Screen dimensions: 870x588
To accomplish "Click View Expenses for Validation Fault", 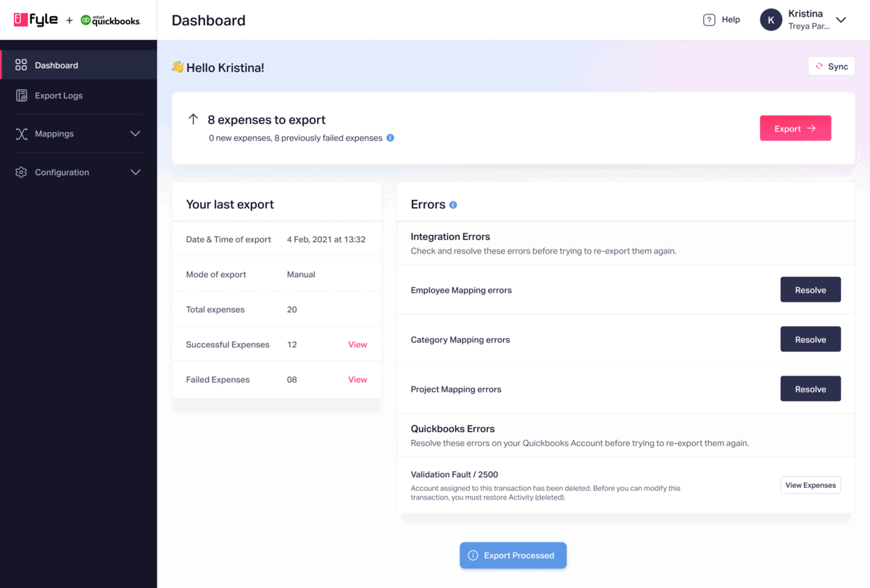I will click(810, 484).
